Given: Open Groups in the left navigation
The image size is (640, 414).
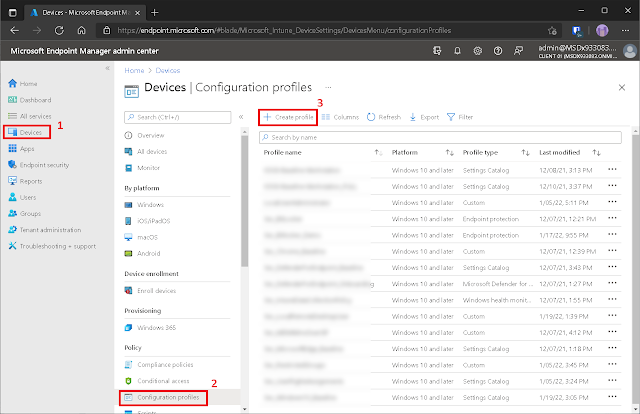Looking at the screenshot, I should (24, 214).
